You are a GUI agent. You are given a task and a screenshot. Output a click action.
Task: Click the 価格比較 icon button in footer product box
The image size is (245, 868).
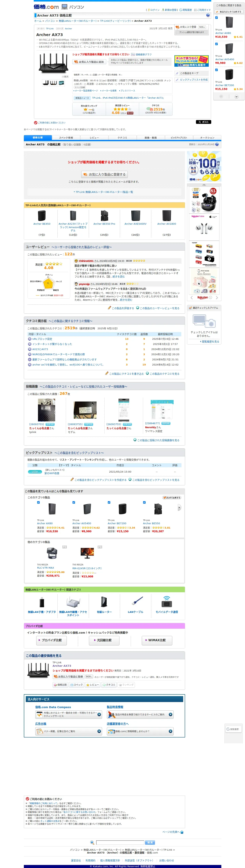pos(60,685)
